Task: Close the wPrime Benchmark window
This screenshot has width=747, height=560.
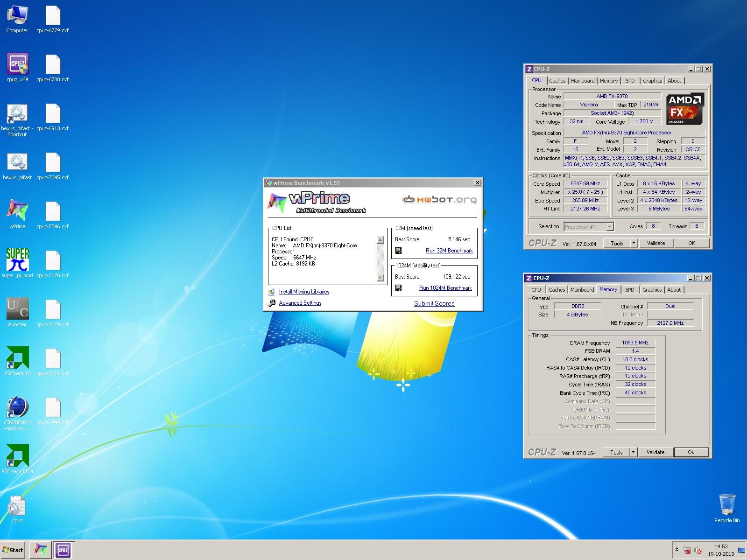Action: (477, 183)
